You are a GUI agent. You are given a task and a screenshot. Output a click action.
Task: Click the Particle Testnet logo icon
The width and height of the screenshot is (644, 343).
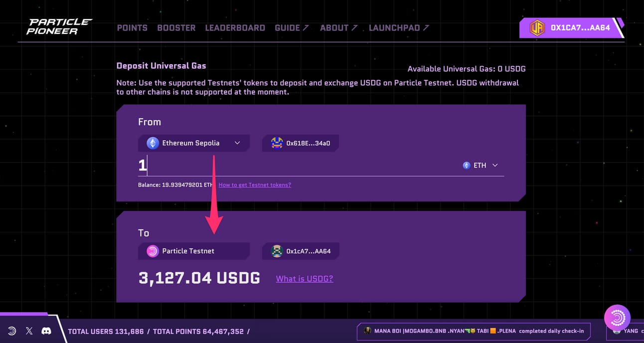[153, 251]
